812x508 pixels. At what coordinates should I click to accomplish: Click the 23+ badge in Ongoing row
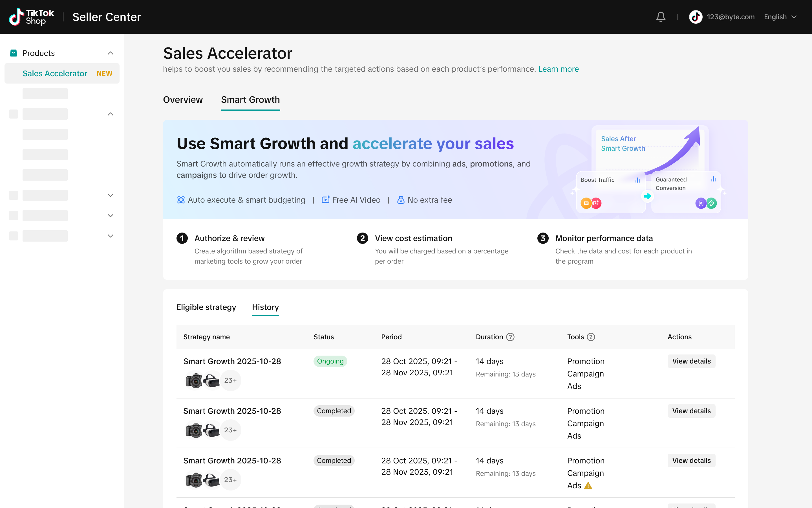coord(230,380)
